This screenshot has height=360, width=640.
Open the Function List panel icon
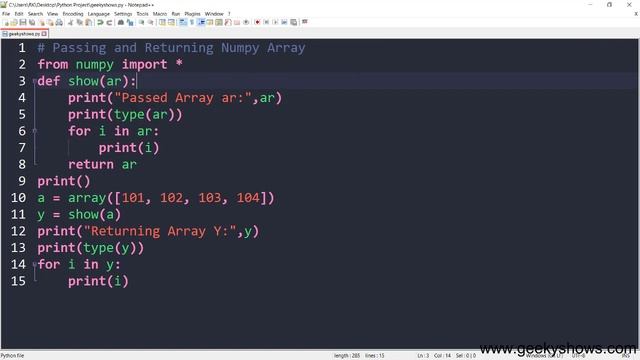coord(228,22)
